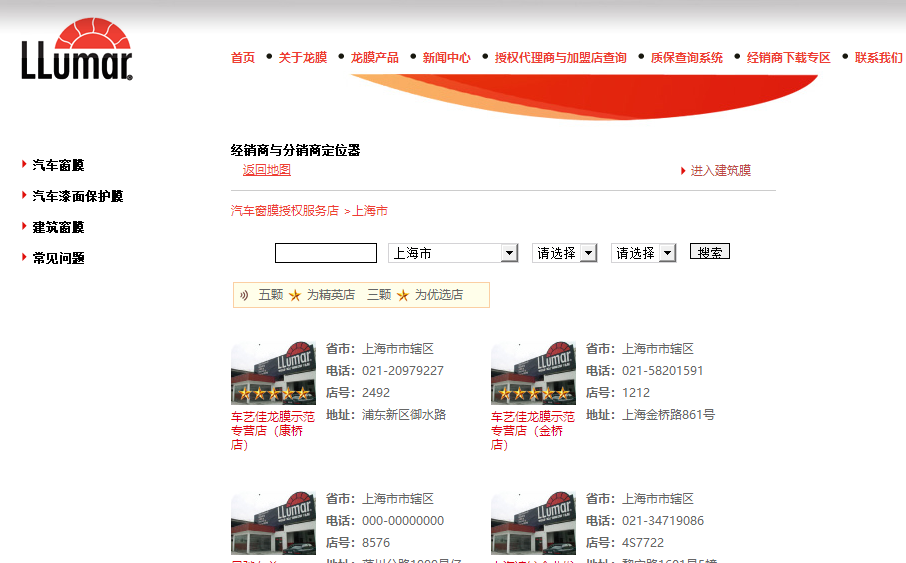
Task: Open 车艺佳龙膜示范专营店（康桥店）link
Action: 273,431
